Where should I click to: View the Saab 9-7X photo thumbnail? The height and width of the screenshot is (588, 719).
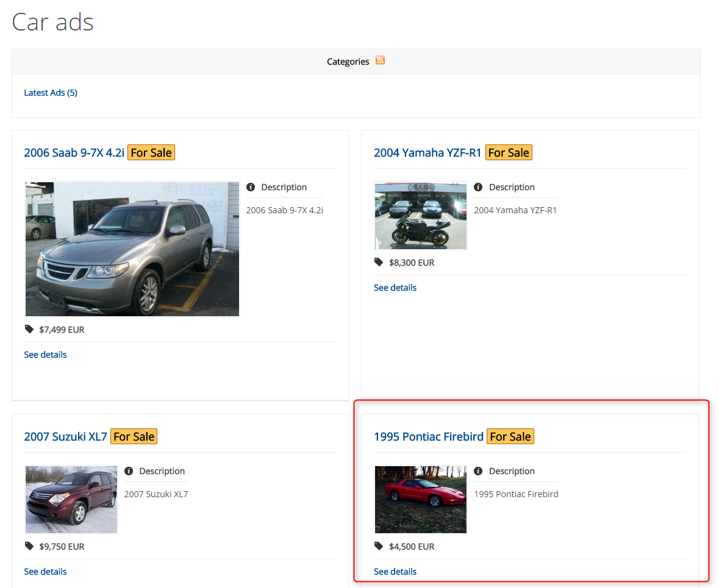132,249
